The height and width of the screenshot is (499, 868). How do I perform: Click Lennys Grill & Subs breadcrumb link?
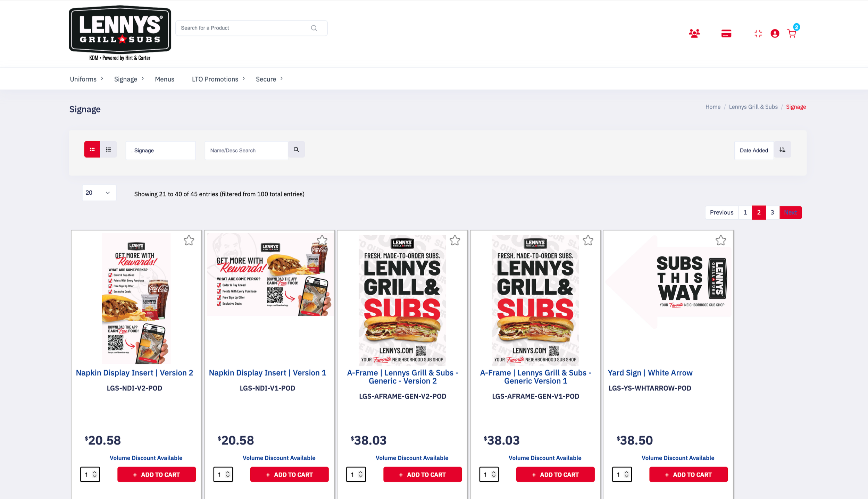point(753,107)
